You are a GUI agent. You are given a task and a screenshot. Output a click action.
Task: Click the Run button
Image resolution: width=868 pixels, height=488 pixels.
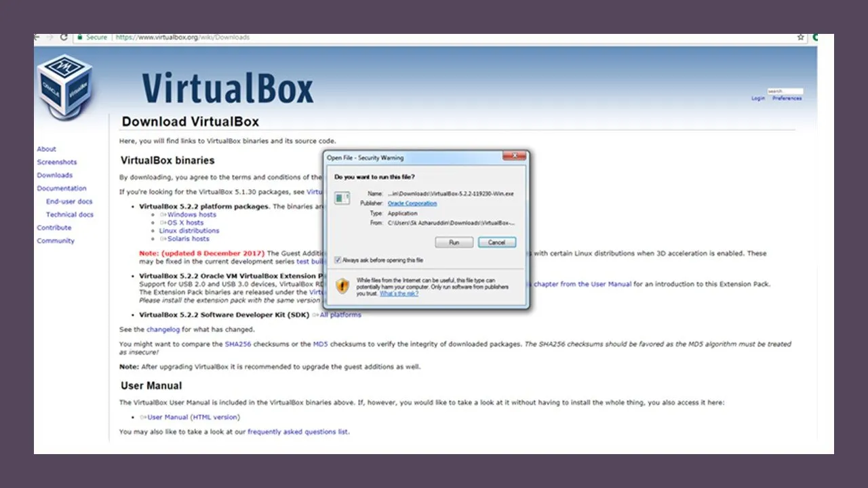[454, 242]
